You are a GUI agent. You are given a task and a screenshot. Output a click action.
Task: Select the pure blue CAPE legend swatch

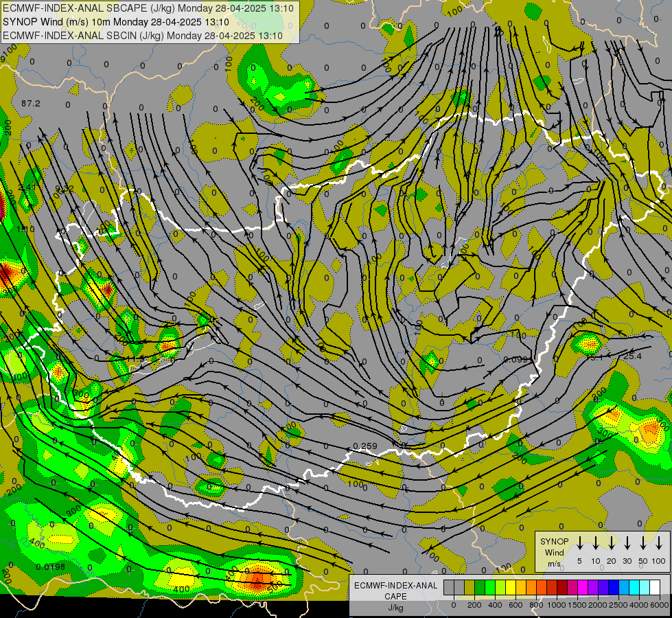614,587
